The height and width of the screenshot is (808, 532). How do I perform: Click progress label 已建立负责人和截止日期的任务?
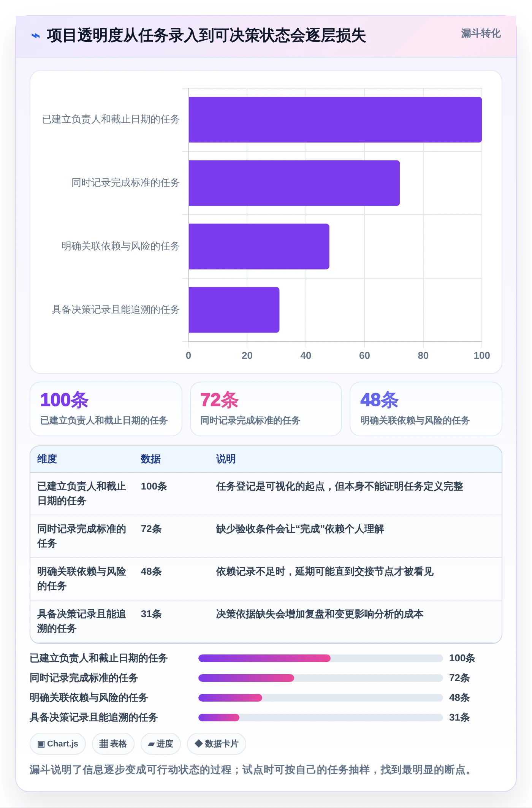click(99, 658)
